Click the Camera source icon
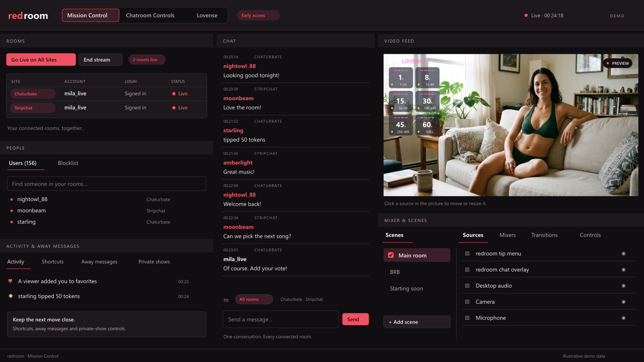 click(467, 302)
